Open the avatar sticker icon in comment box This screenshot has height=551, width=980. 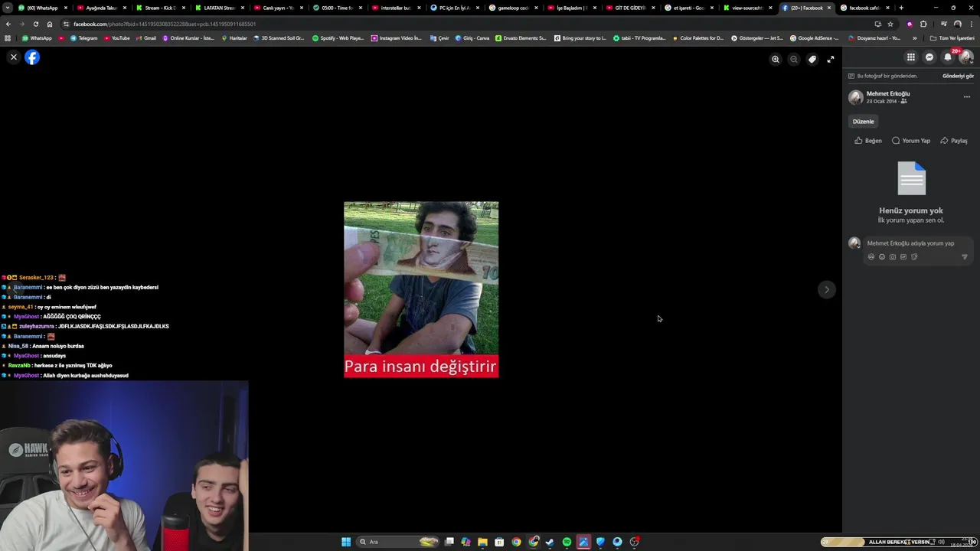871,257
